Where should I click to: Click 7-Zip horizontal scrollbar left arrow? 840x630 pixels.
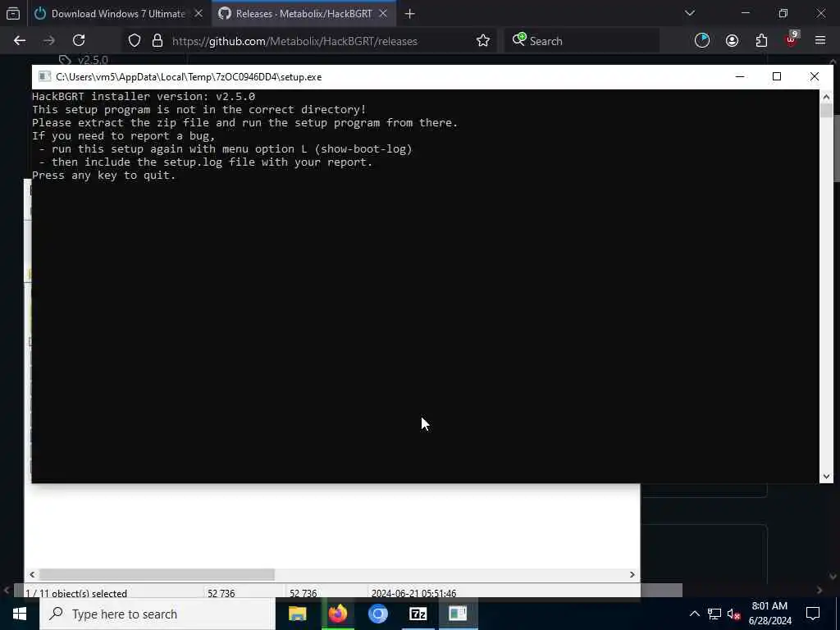click(32, 574)
